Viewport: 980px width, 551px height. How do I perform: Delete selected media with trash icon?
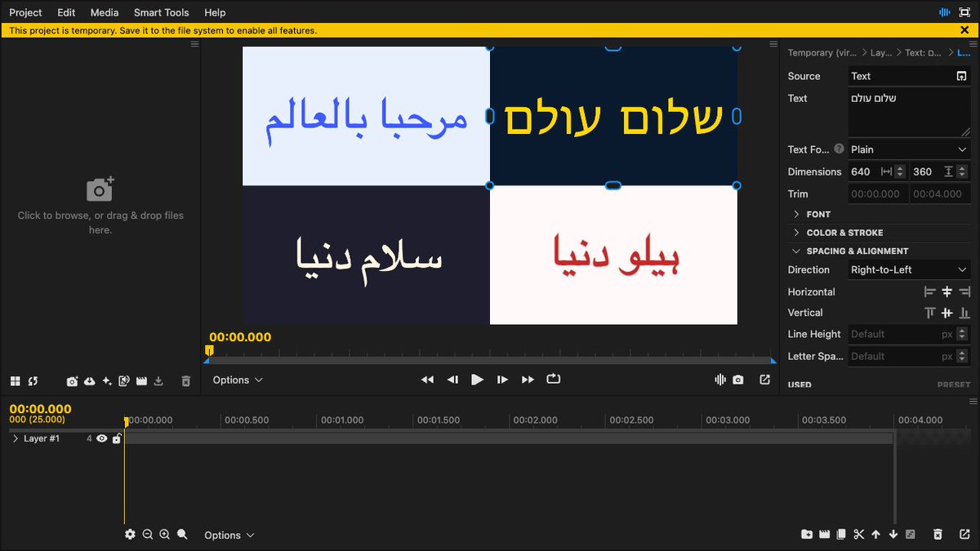point(185,381)
